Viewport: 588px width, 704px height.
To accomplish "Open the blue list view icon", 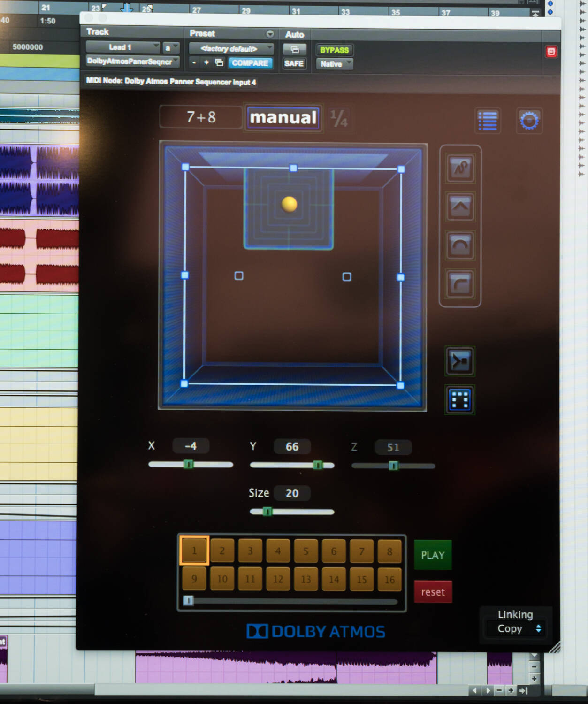I will [488, 121].
